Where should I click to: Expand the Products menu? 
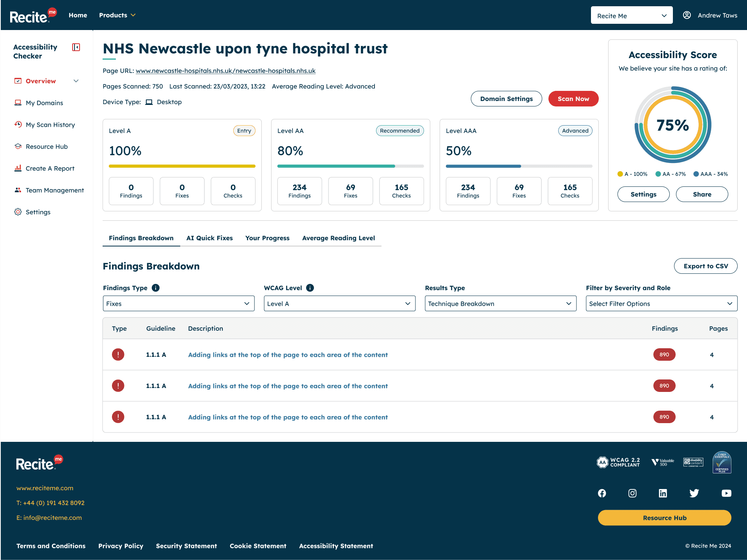click(x=117, y=15)
